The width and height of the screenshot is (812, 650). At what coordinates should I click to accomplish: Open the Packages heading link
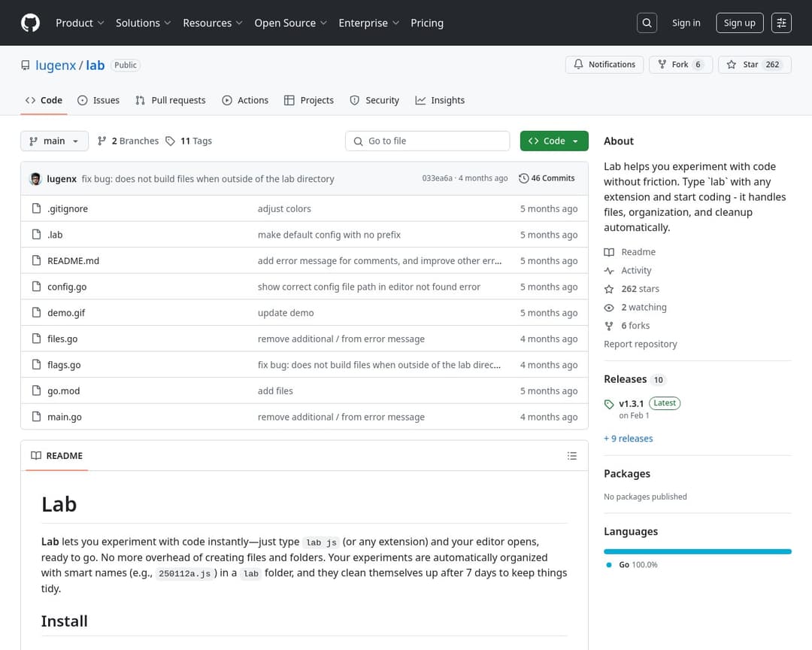click(627, 474)
